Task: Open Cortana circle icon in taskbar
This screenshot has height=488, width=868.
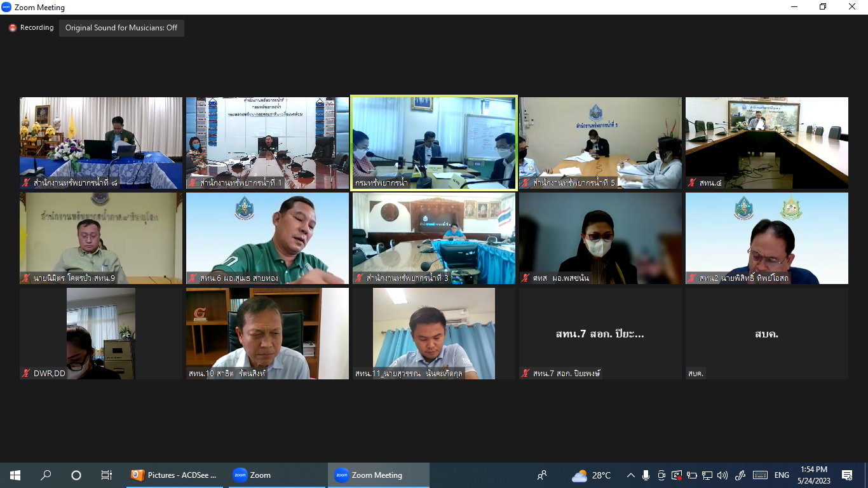Action: [x=76, y=475]
